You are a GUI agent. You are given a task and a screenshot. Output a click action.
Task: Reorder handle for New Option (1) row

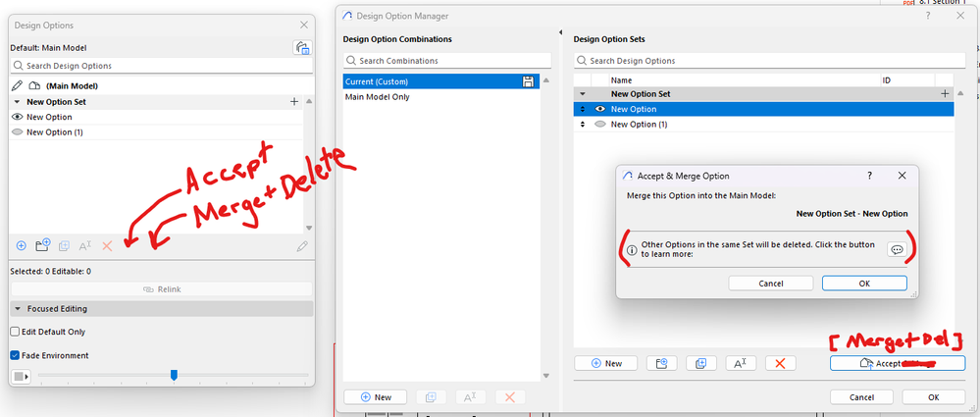click(583, 125)
